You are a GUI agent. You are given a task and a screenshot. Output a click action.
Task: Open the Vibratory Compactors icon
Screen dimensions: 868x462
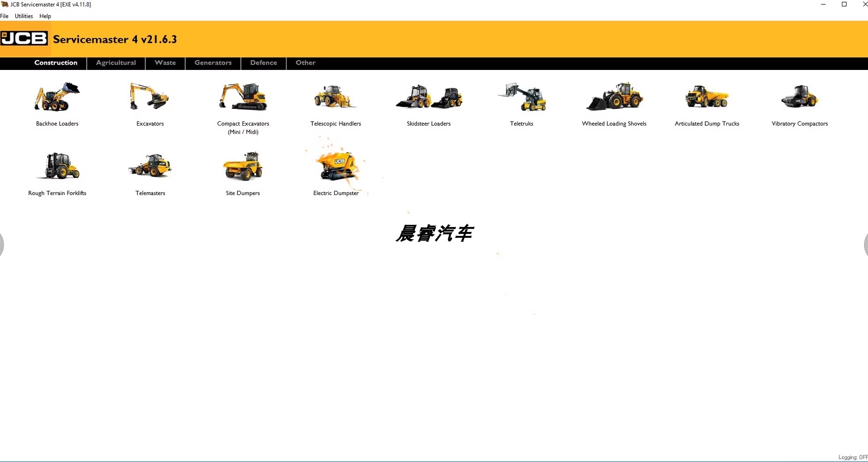(800, 97)
